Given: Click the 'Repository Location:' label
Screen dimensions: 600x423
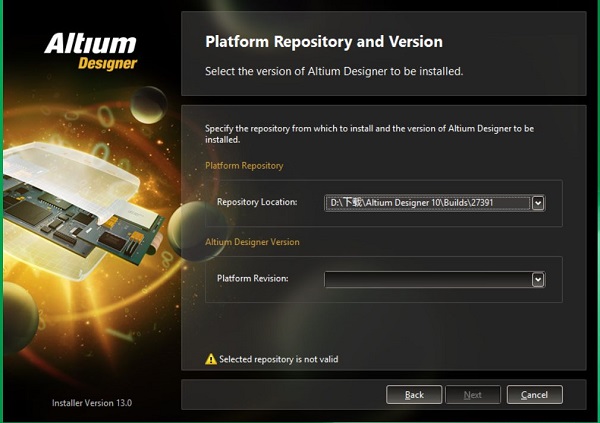Looking at the screenshot, I should pyautogui.click(x=257, y=202).
